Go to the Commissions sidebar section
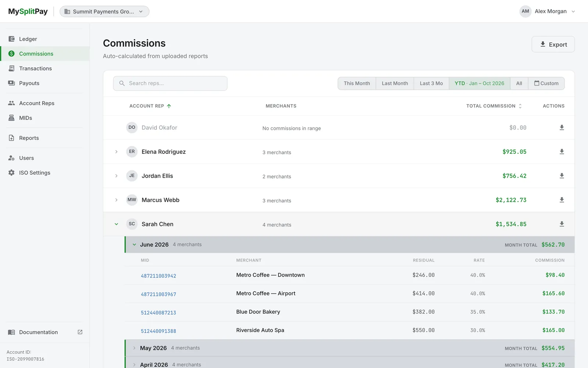 pos(45,54)
